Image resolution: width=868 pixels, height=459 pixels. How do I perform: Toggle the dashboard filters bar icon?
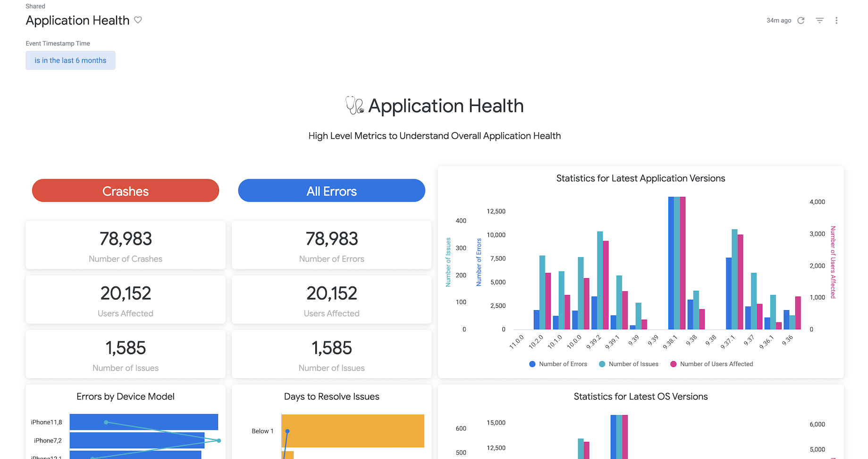click(820, 20)
